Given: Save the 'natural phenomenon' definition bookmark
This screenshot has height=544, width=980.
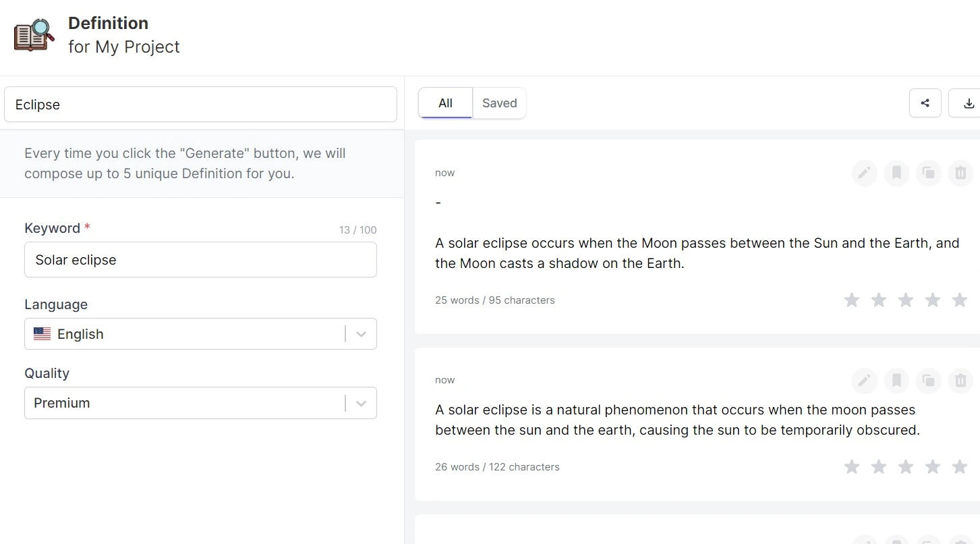Looking at the screenshot, I should [896, 381].
